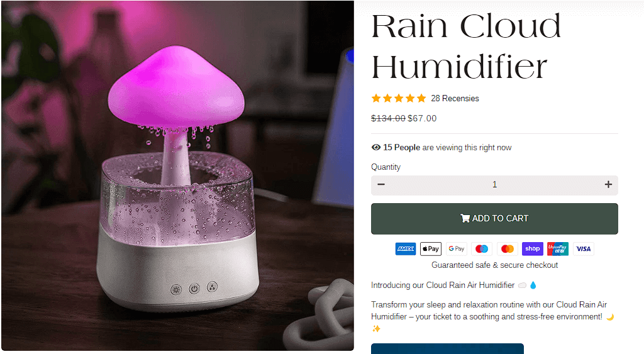Click the Mastercard payment icon
644x354 pixels.
[x=508, y=249]
